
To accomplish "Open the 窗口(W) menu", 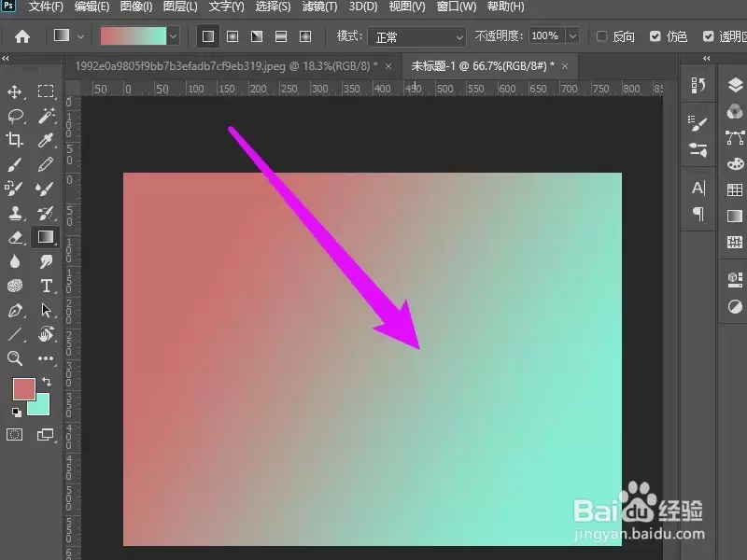I will pyautogui.click(x=457, y=7).
